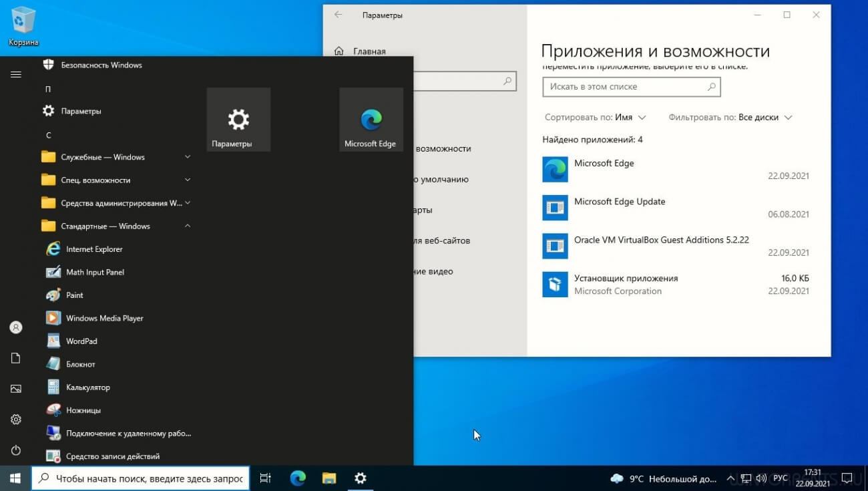Click the РУС language indicator
Image resolution: width=868 pixels, height=491 pixels.
[781, 478]
